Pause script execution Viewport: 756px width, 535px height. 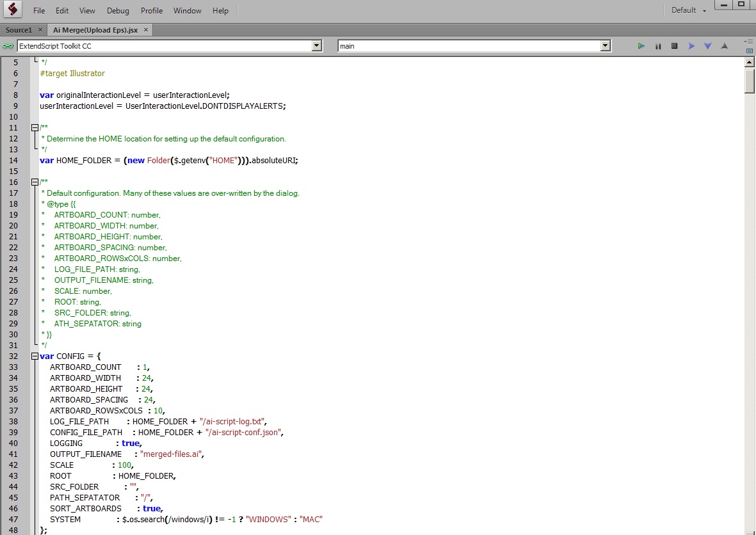(x=657, y=46)
